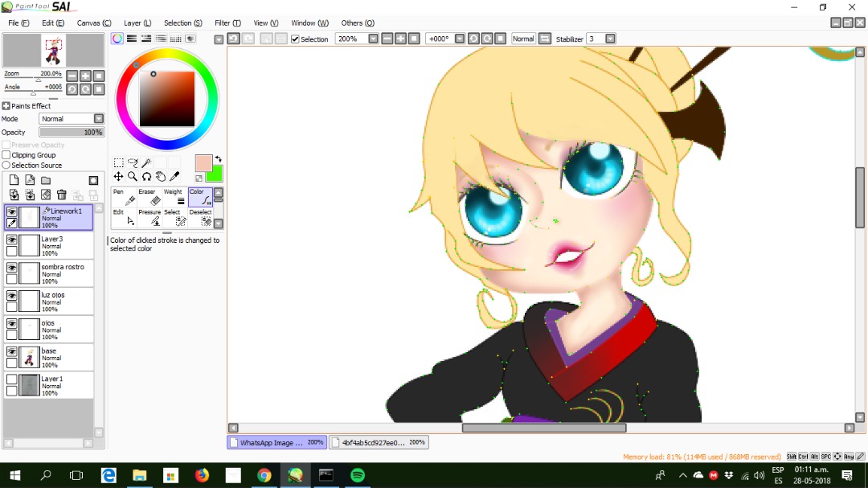Select the Eyedropper color picker tool
The width and height of the screenshot is (868, 488).
[174, 176]
